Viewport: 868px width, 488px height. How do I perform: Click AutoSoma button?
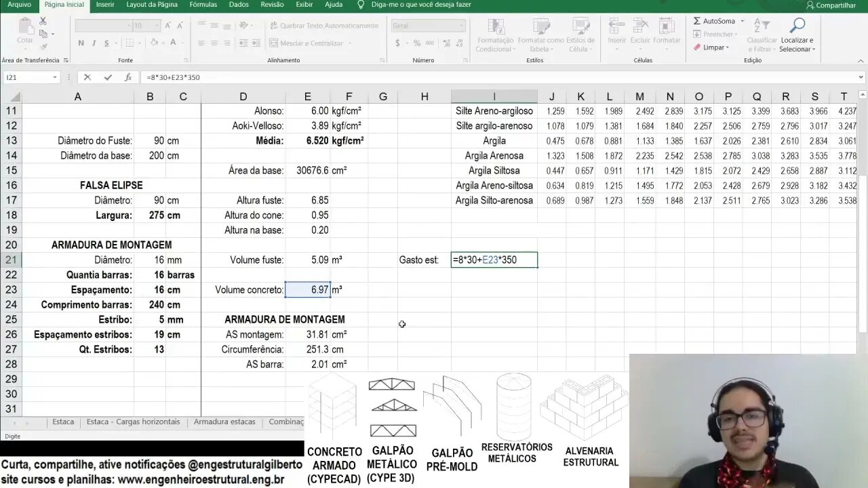click(714, 21)
